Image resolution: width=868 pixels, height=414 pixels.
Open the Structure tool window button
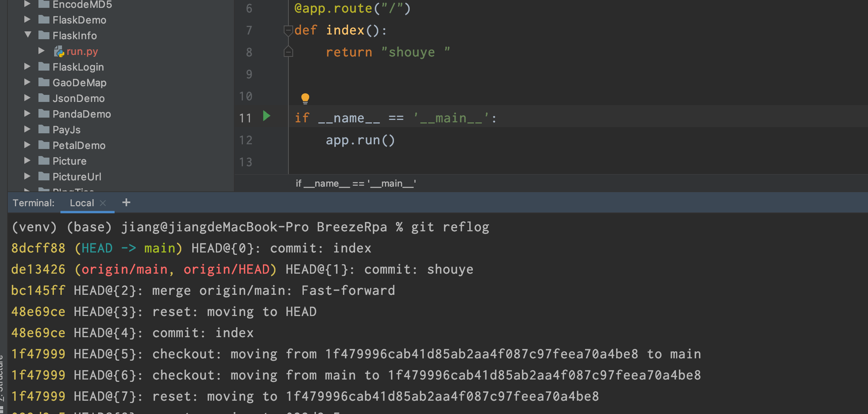click(x=4, y=378)
